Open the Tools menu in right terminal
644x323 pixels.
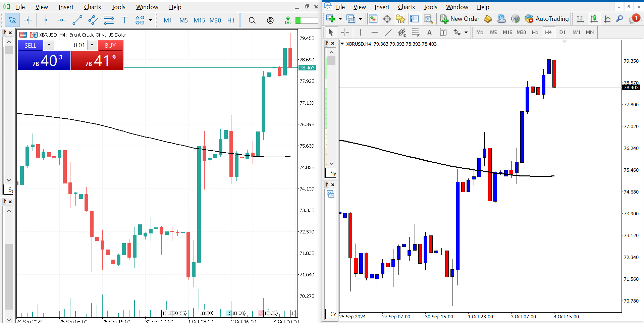click(x=430, y=7)
